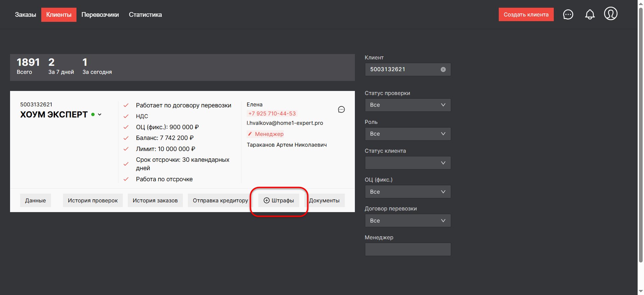Expand the chevron next to ХОУМ ЭКСПЕРТ

100,114
